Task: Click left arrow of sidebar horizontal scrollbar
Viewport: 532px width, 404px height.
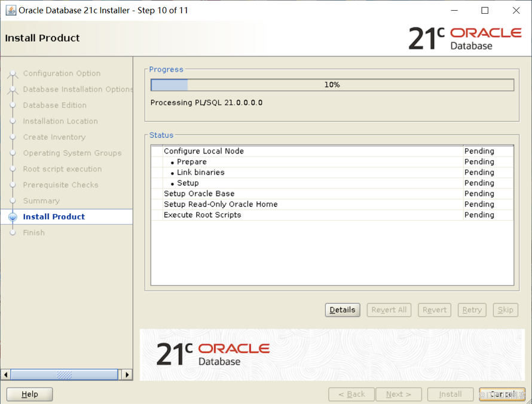Action: click(5, 375)
